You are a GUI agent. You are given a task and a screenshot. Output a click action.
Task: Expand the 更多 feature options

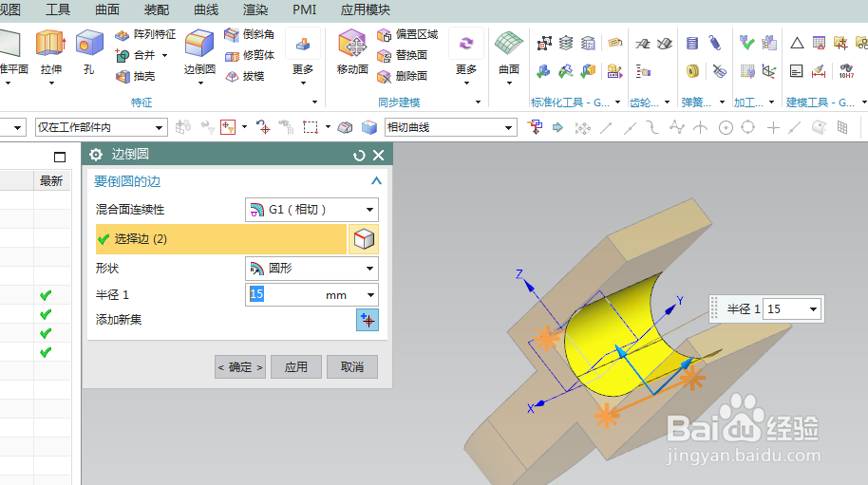click(x=303, y=57)
